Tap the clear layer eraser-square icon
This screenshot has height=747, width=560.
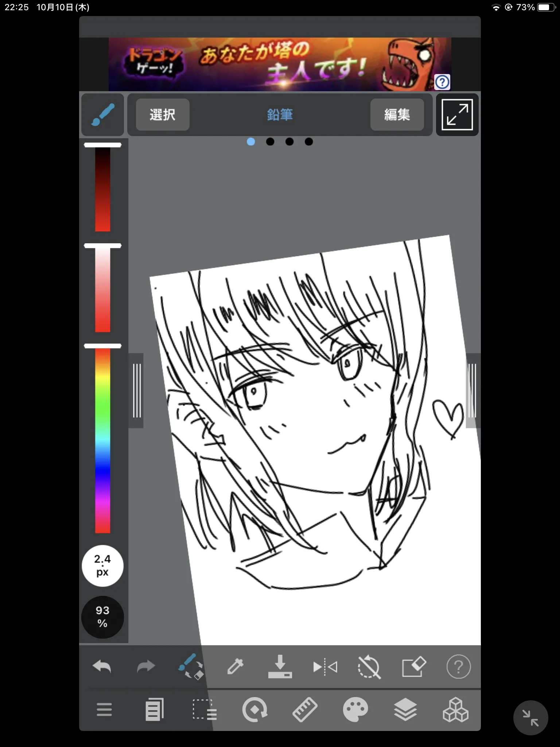414,667
